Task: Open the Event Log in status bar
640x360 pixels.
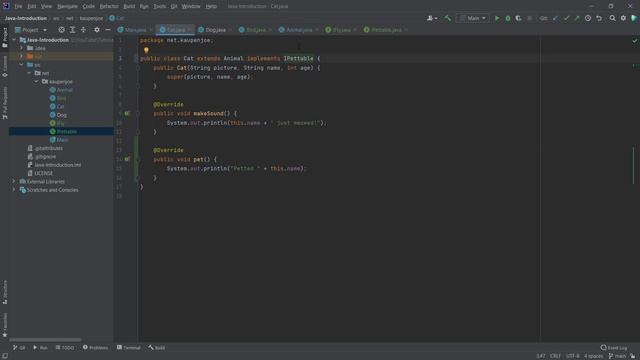Action: 613,348
